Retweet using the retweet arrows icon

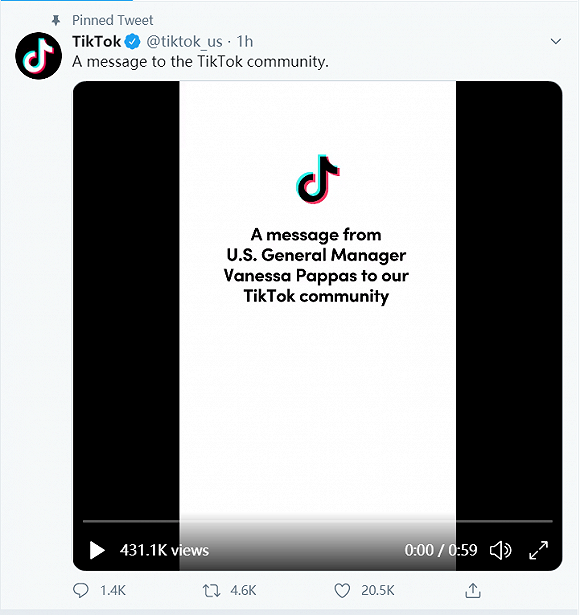[211, 590]
